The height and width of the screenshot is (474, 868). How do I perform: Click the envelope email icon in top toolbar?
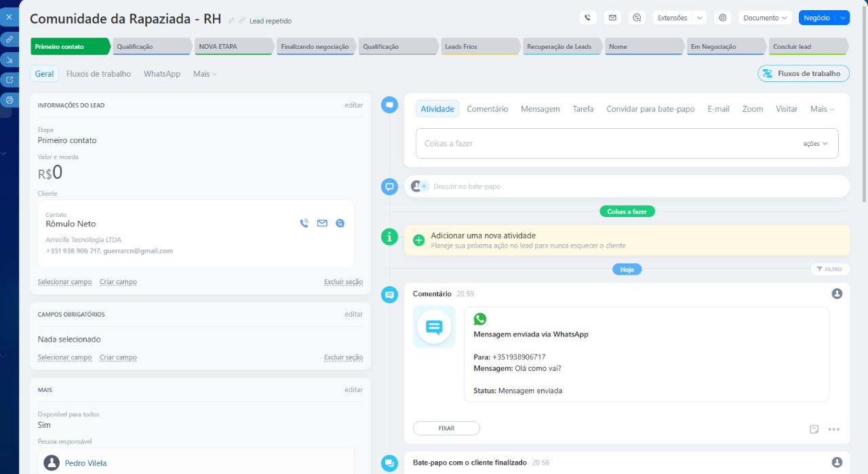[x=612, y=18]
